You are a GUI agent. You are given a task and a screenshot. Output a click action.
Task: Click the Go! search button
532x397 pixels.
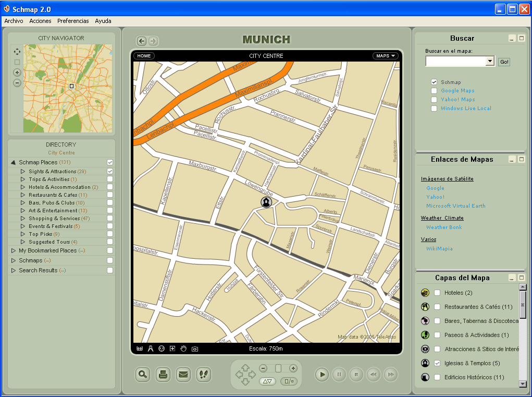[x=504, y=62]
